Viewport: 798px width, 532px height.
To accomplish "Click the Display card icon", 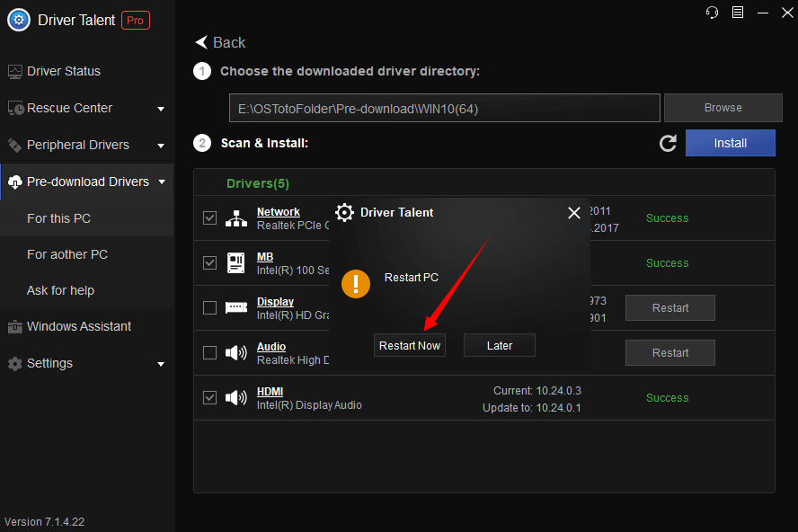I will 236,308.
